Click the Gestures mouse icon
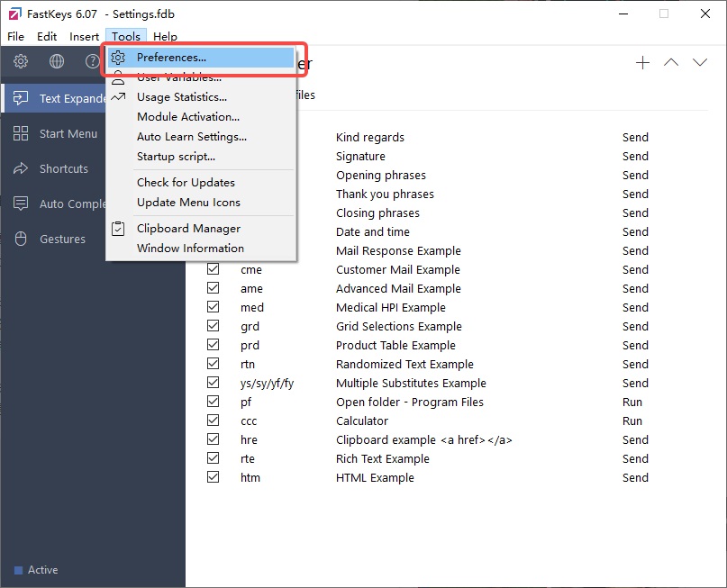The height and width of the screenshot is (588, 727). [x=21, y=239]
